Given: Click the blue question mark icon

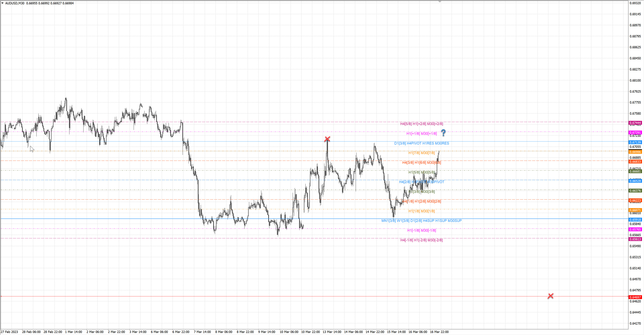Looking at the screenshot, I should pyautogui.click(x=443, y=133).
